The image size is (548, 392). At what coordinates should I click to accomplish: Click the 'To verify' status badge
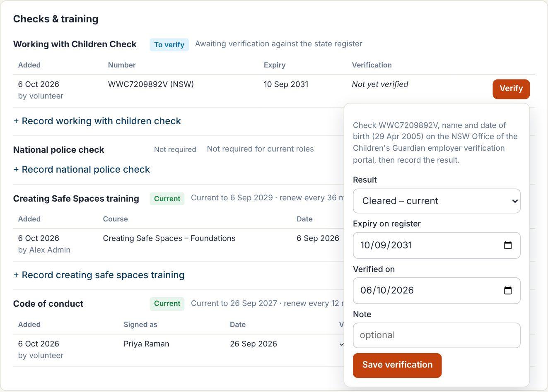tap(169, 45)
